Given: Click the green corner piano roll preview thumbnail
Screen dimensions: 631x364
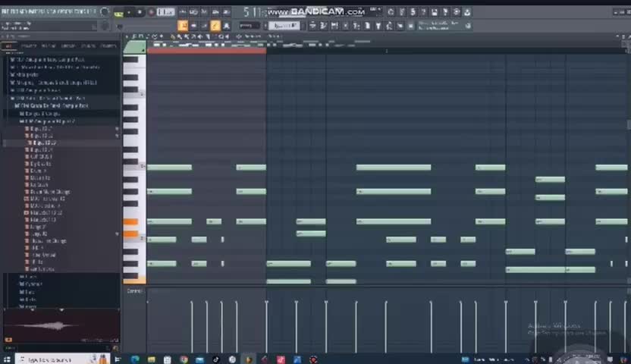Looking at the screenshot, I should [x=134, y=47].
